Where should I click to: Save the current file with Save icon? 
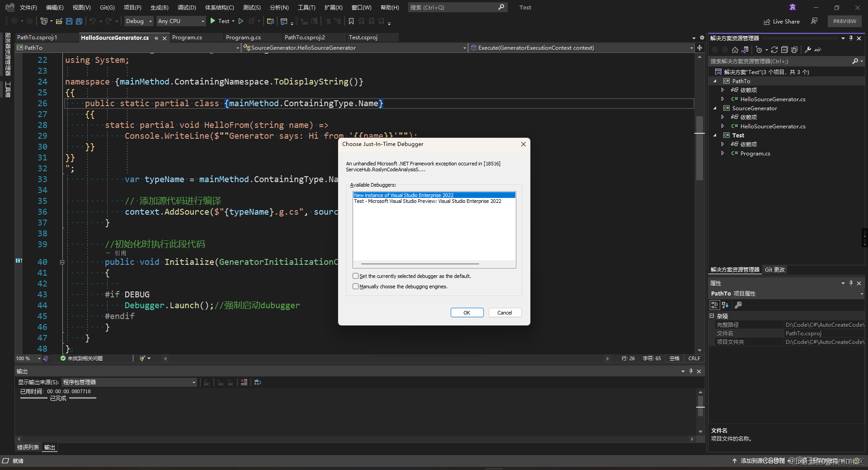pyautogui.click(x=69, y=21)
